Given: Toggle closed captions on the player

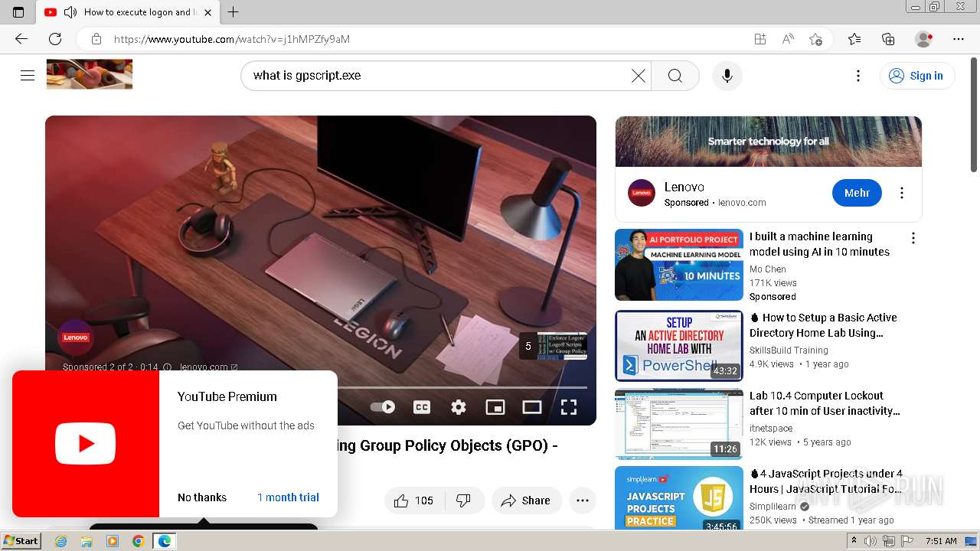Looking at the screenshot, I should tap(422, 407).
